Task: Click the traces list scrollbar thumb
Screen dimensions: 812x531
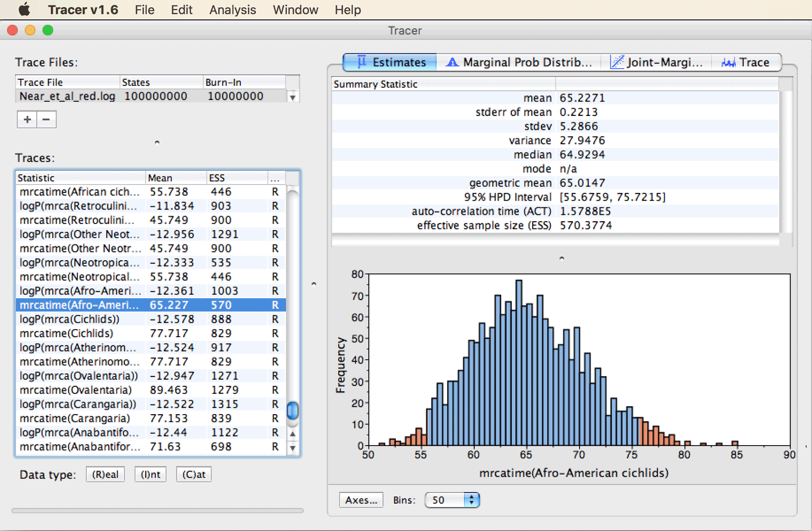Action: coord(293,410)
